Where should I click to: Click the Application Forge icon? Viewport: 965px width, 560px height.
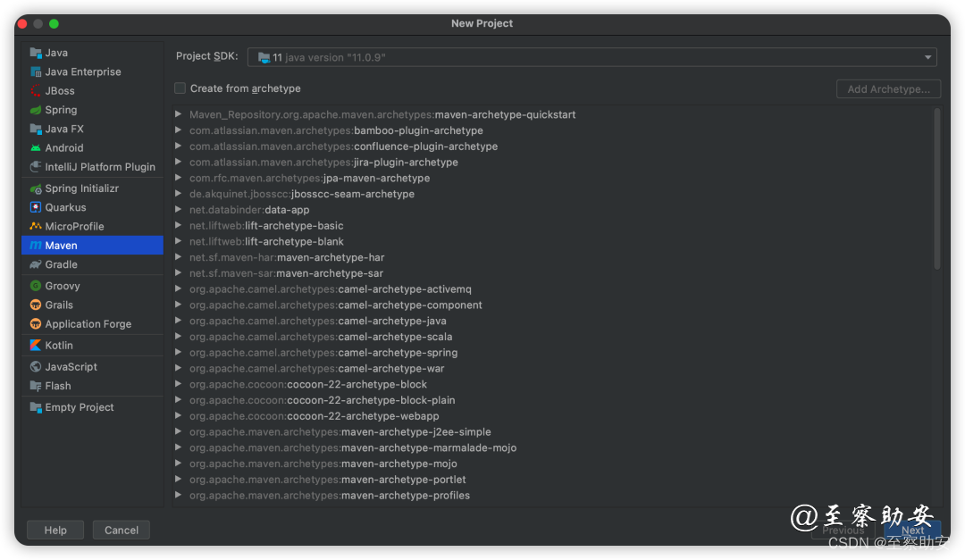click(x=36, y=324)
